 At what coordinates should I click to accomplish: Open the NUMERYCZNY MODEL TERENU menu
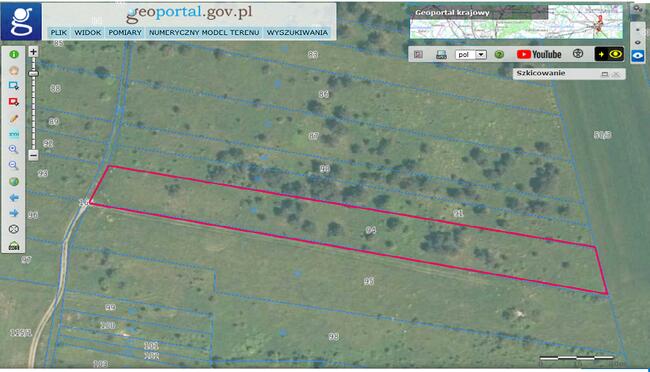[204, 32]
